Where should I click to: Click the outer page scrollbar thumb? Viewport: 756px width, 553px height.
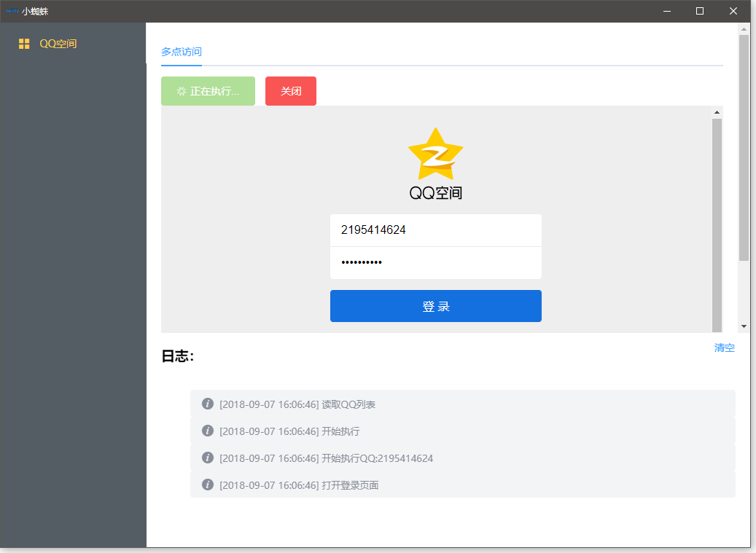(744, 148)
